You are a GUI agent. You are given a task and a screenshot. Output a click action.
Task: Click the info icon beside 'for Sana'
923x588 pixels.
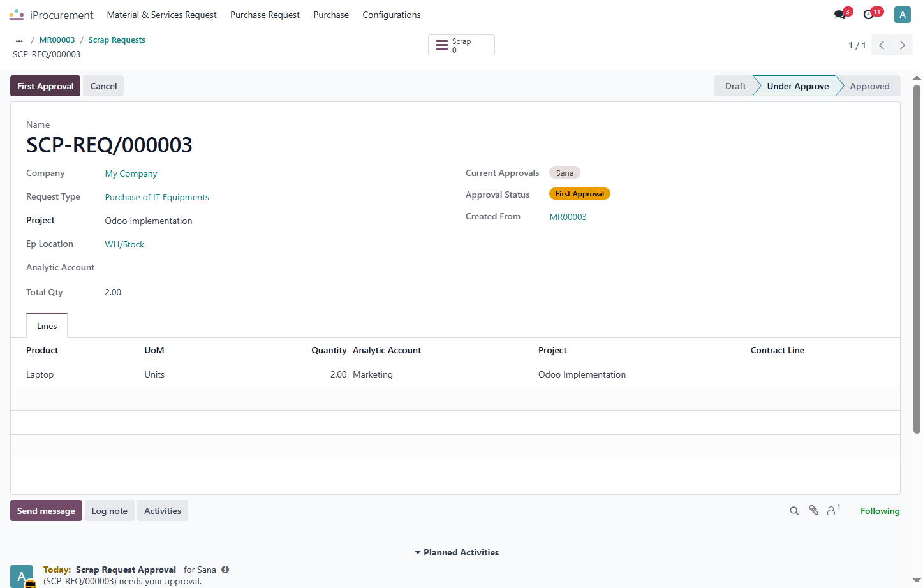(225, 570)
